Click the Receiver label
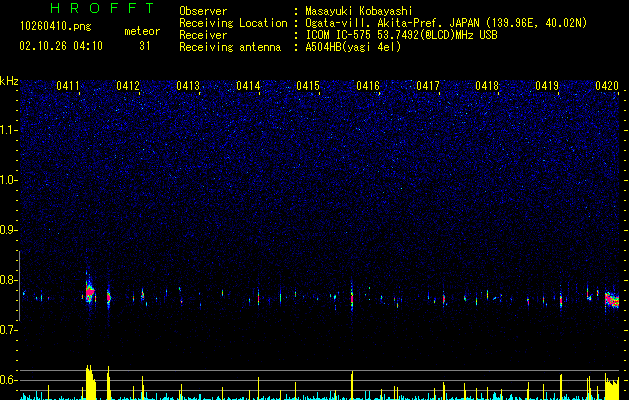The width and height of the screenshot is (629, 400). click(x=203, y=35)
